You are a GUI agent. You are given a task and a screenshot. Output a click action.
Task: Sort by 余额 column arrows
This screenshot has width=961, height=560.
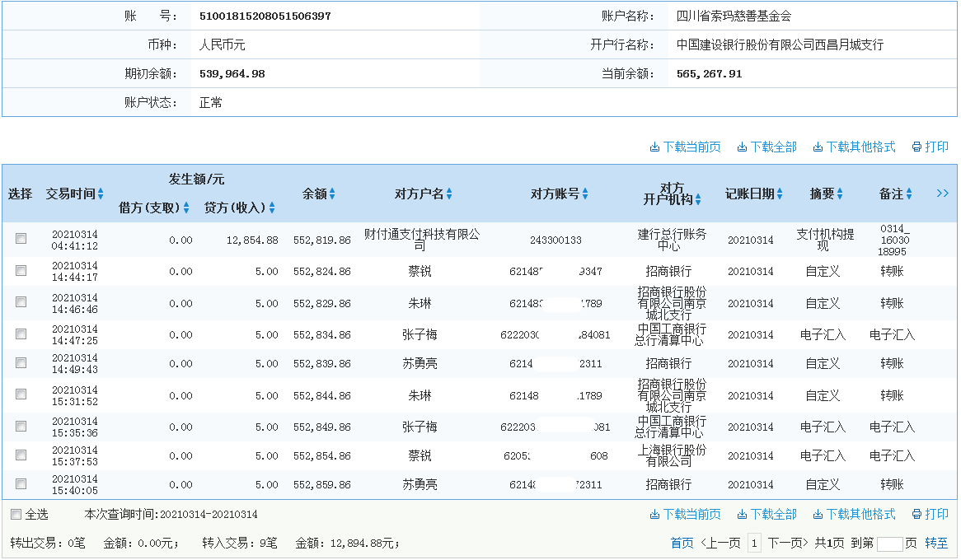332,194
